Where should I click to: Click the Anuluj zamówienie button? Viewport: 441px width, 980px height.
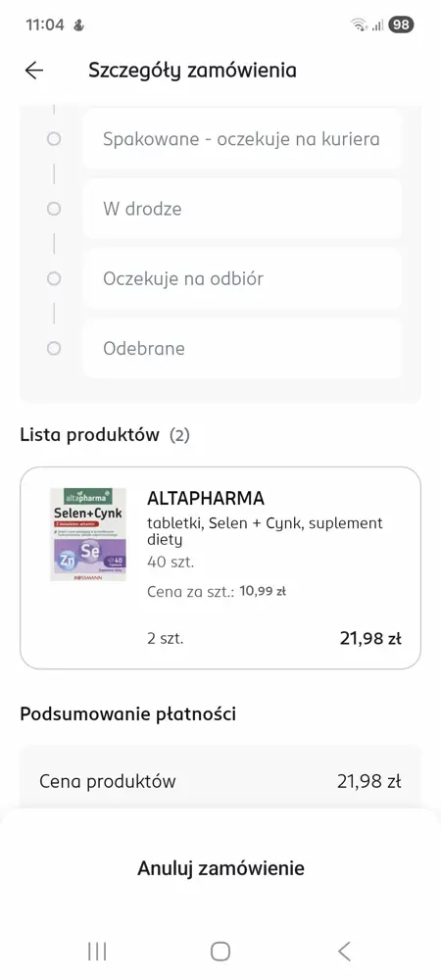220,868
